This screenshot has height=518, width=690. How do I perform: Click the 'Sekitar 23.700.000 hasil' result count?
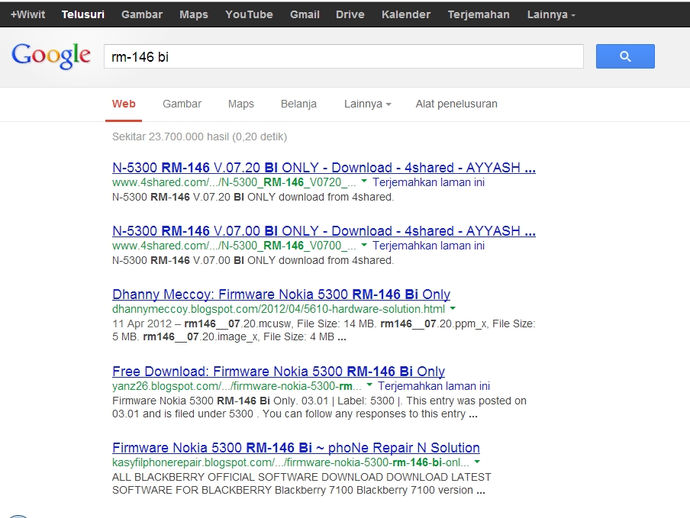click(199, 137)
